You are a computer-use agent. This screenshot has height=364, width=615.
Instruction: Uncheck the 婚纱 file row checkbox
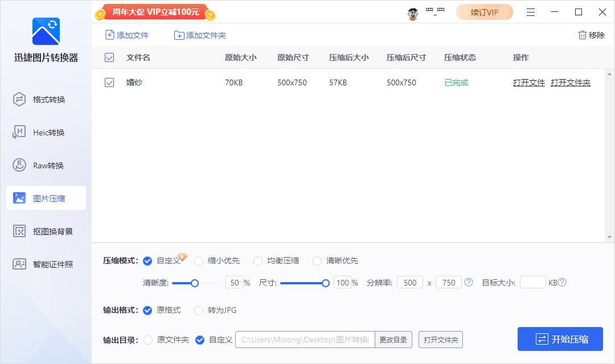pos(109,82)
